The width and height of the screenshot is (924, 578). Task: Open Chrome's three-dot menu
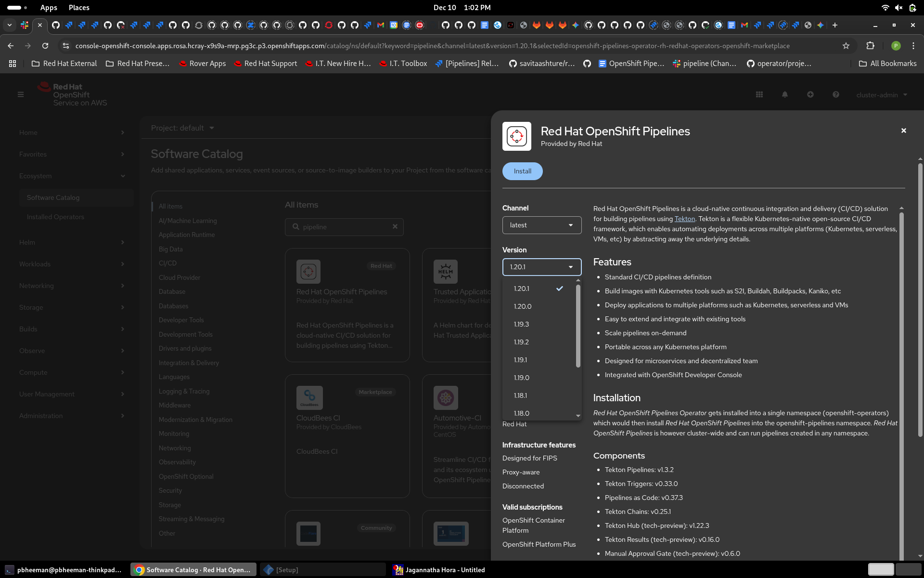tap(913, 46)
